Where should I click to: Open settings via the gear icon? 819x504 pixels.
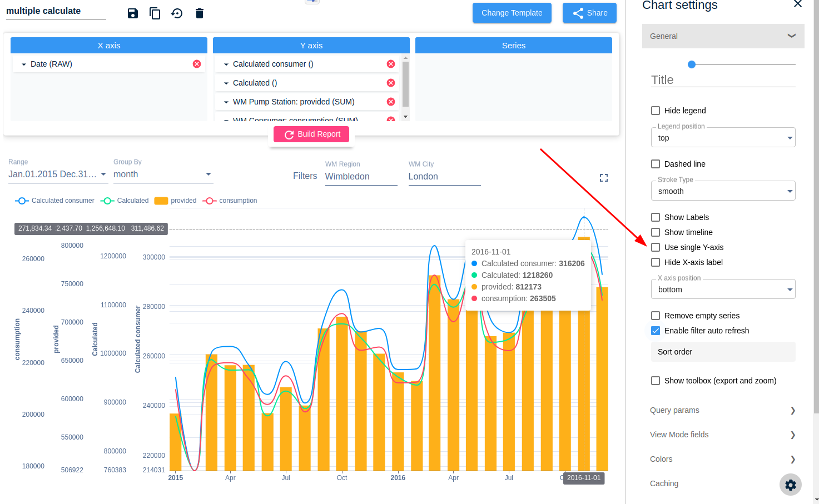click(790, 485)
